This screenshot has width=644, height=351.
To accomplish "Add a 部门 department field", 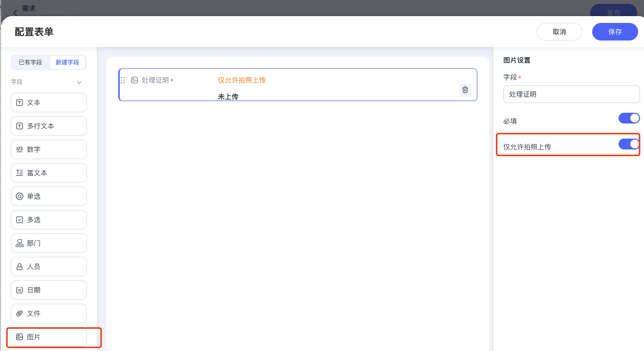I will point(49,243).
